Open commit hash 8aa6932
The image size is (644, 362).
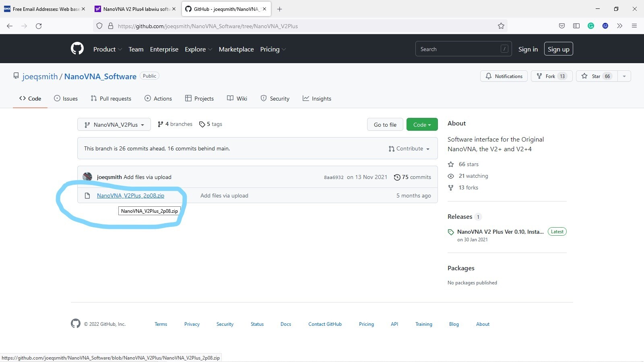click(x=334, y=177)
